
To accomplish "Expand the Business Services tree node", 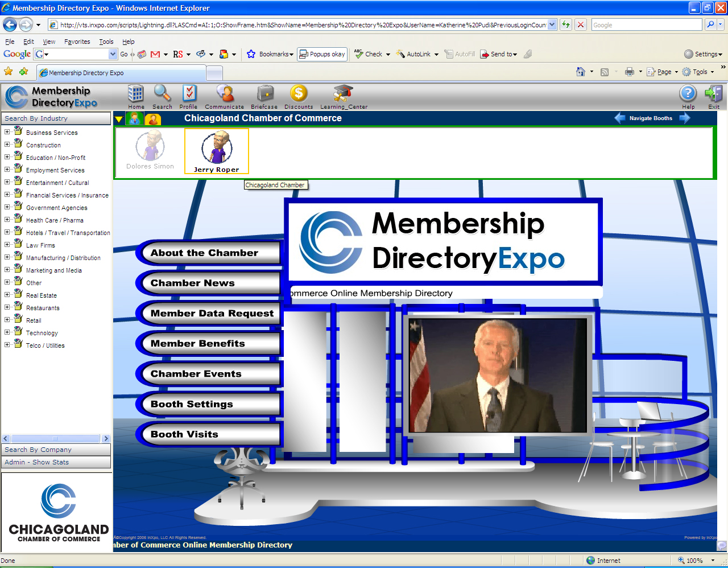I will (7, 132).
